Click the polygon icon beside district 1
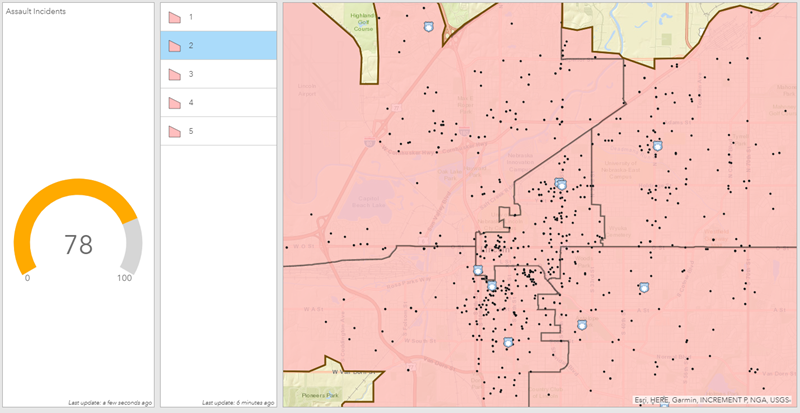The height and width of the screenshot is (413, 800). click(x=175, y=17)
